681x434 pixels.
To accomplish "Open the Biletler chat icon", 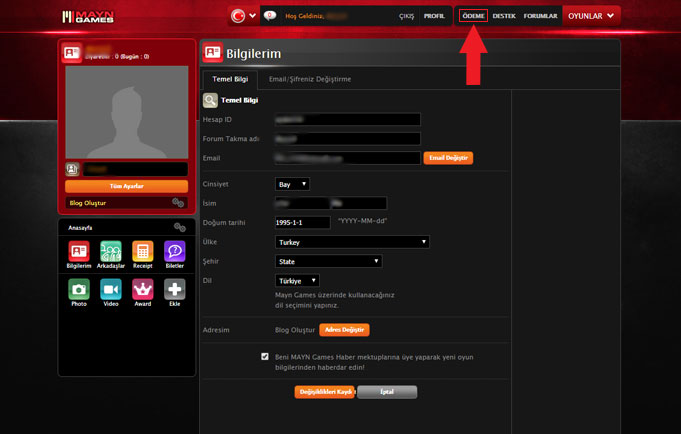I will click(x=174, y=252).
